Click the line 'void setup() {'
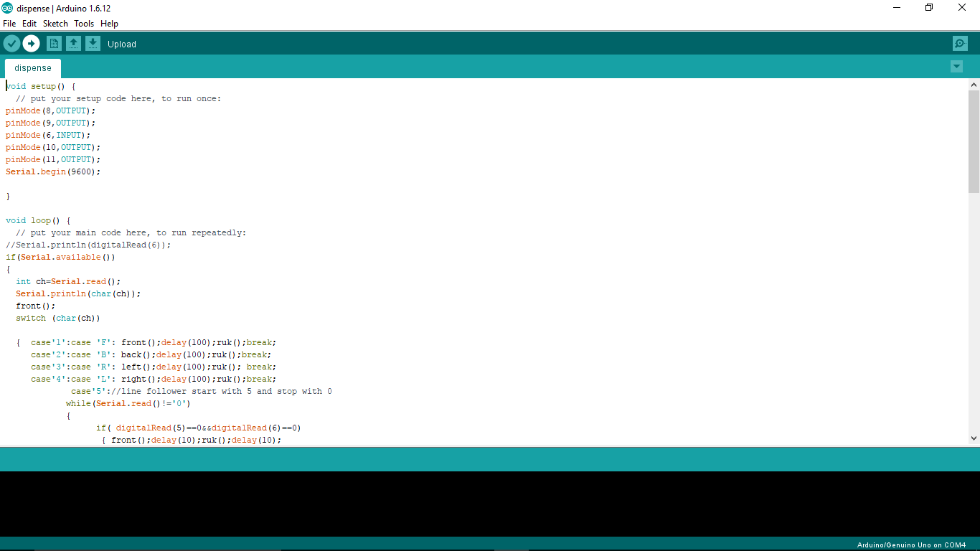 pos(41,86)
